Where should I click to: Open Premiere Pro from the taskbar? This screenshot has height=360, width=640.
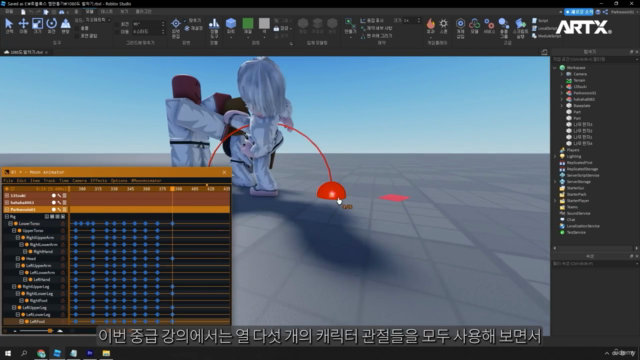click(90, 353)
